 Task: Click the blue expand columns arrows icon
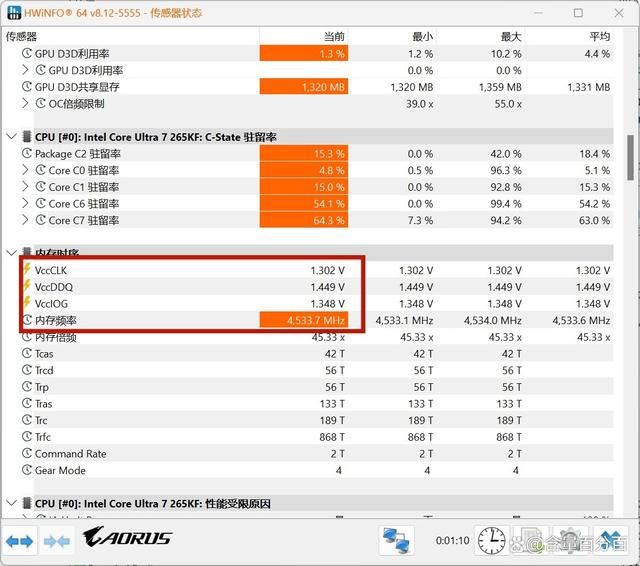[20, 541]
